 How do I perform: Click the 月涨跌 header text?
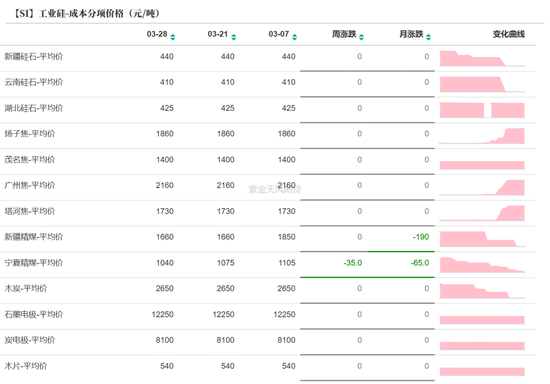411,34
